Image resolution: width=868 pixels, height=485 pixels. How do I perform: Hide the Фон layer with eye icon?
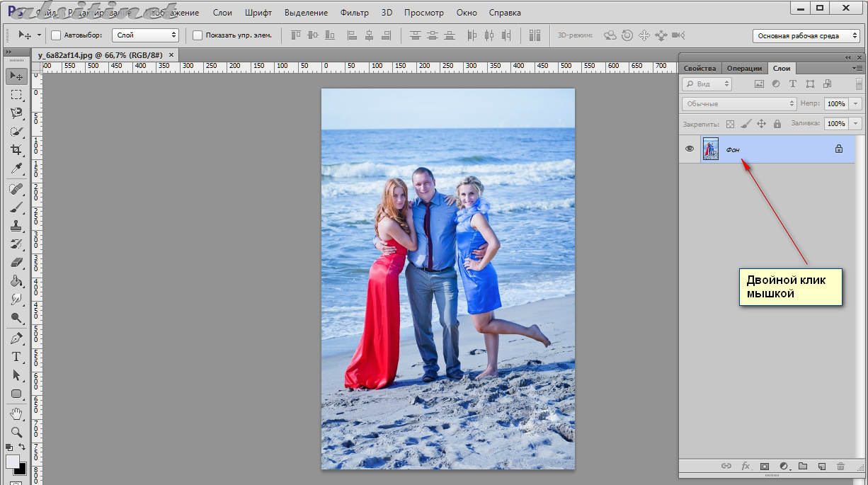(x=690, y=149)
